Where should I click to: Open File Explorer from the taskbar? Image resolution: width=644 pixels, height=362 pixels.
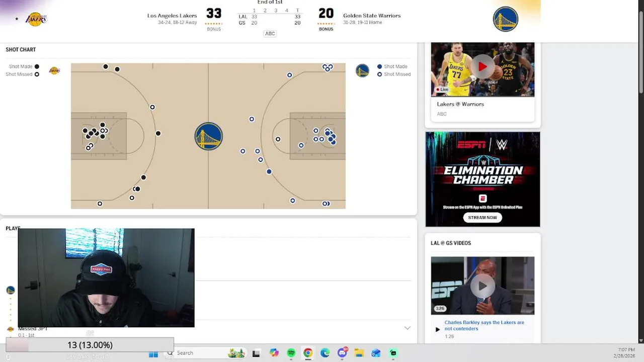pyautogui.click(x=359, y=353)
